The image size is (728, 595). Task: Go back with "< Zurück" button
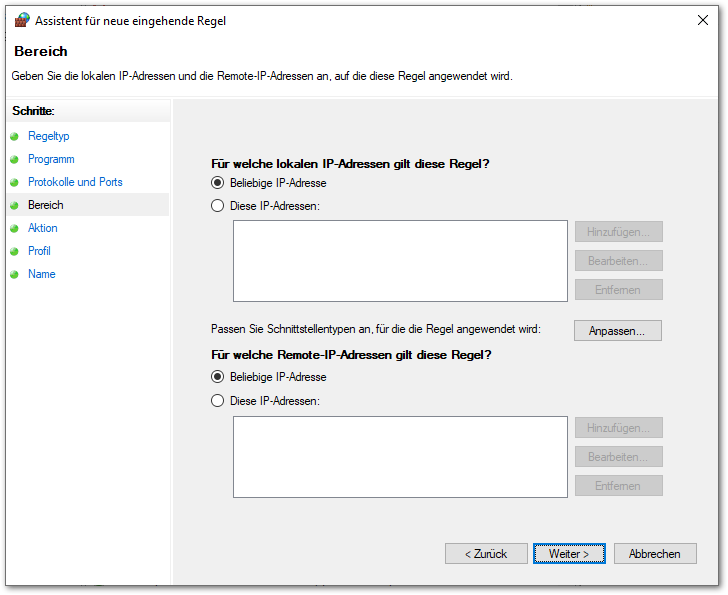(486, 553)
